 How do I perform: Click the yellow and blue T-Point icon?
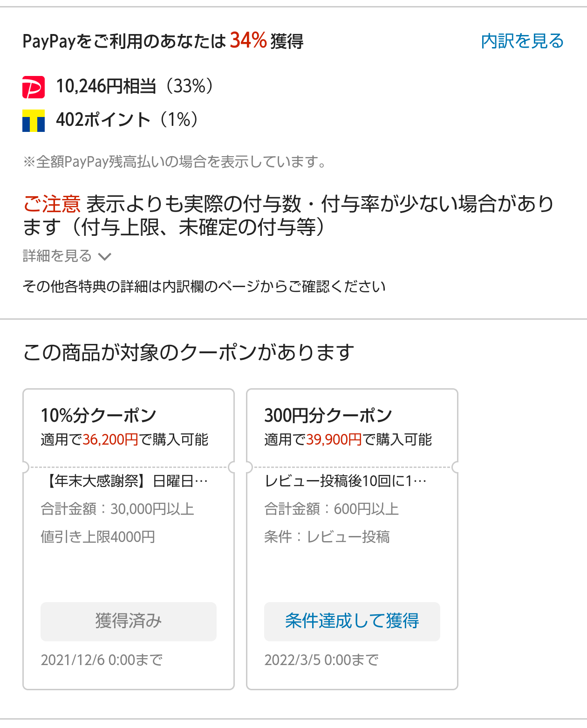pos(34,121)
